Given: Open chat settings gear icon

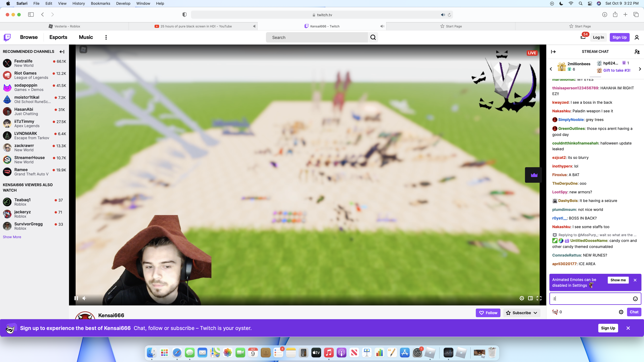Looking at the screenshot, I should pyautogui.click(x=621, y=312).
